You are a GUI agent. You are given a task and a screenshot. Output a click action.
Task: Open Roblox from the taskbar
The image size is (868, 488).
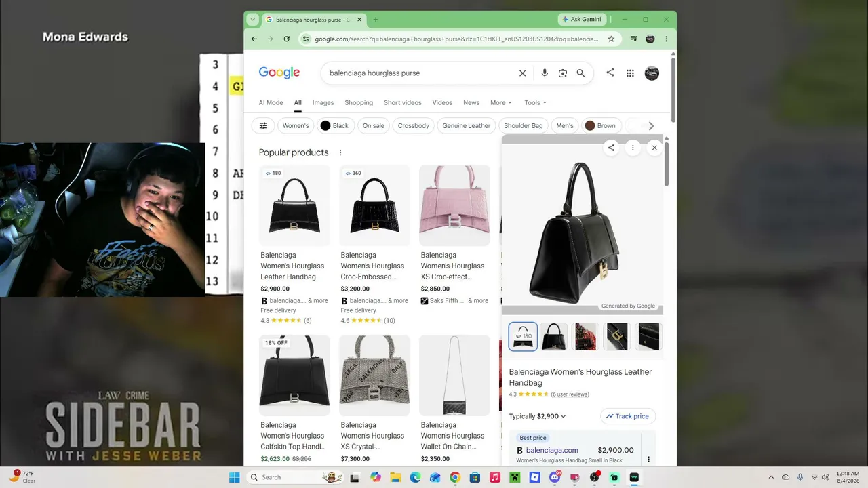pos(535,477)
